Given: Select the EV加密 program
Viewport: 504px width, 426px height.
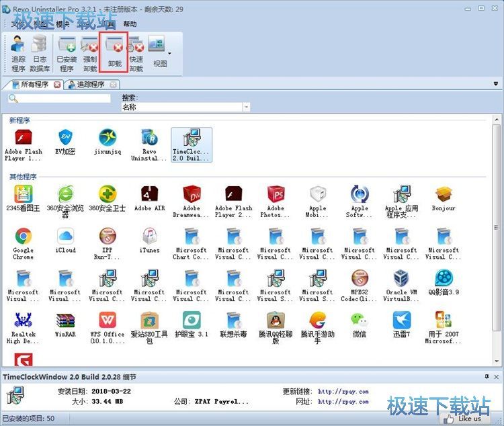Looking at the screenshot, I should point(65,142).
